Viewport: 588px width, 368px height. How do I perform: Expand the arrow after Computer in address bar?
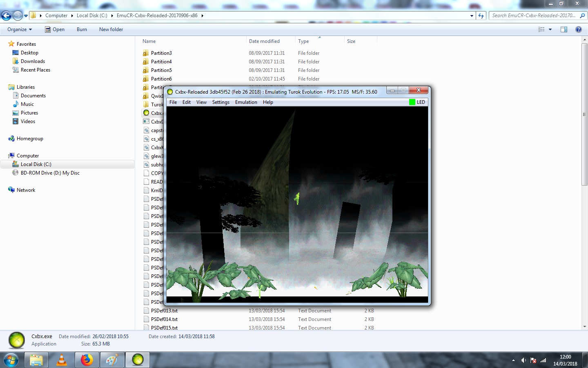(x=72, y=16)
